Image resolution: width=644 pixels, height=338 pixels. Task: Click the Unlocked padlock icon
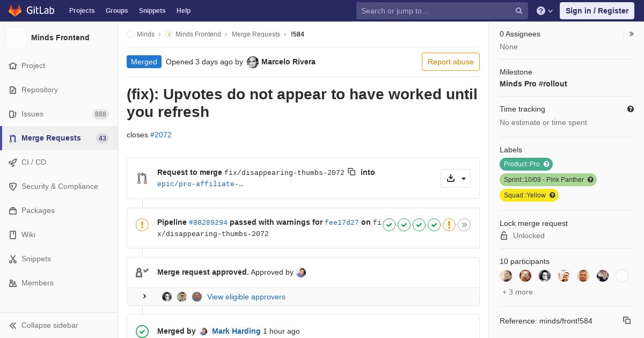click(x=504, y=236)
